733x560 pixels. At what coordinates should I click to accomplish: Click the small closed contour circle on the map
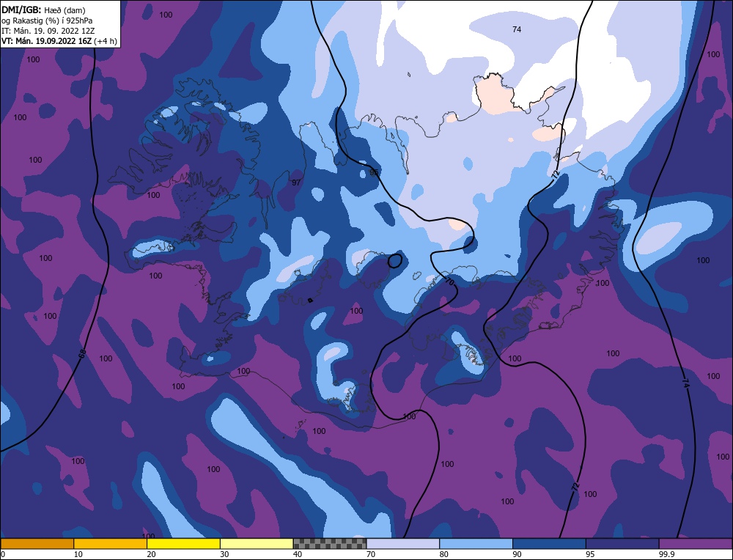[x=395, y=261]
